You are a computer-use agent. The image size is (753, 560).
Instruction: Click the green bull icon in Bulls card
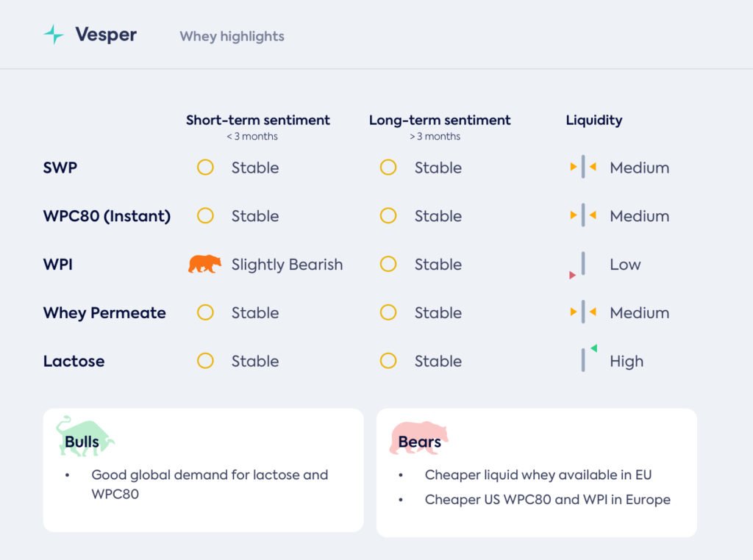pos(84,435)
